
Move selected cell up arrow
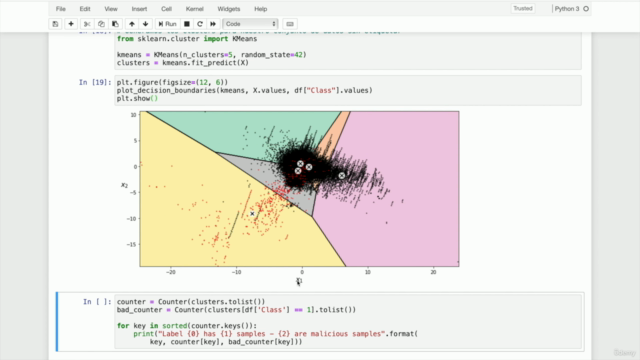[132, 24]
